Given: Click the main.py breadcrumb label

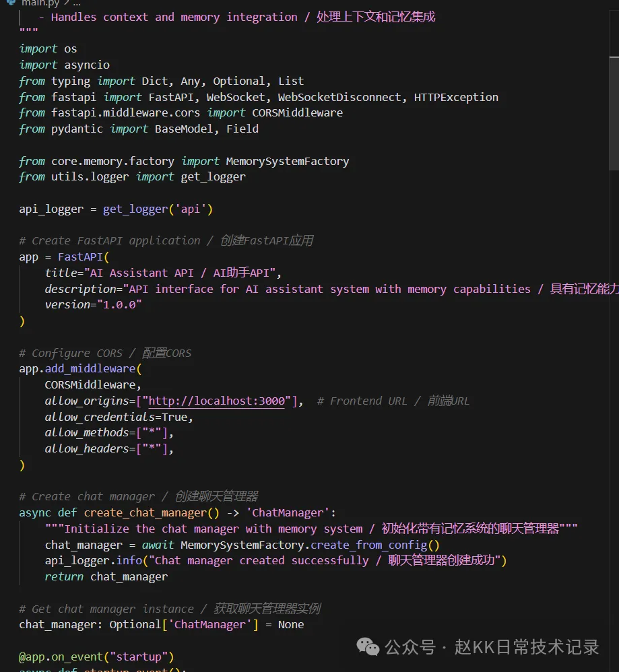Looking at the screenshot, I should click(40, 3).
